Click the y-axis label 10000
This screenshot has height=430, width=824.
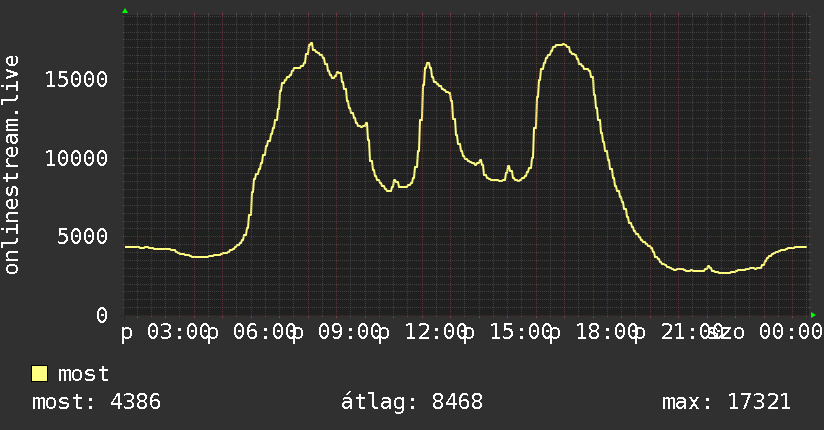point(76,158)
